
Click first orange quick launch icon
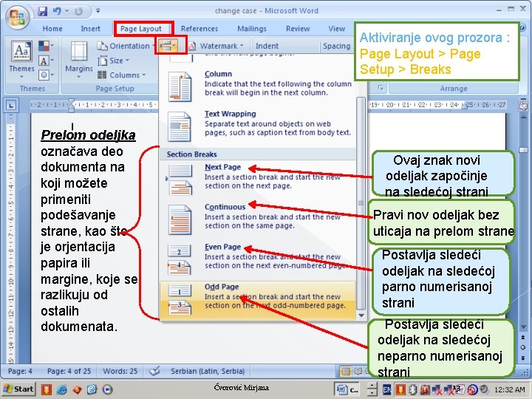coord(47,389)
